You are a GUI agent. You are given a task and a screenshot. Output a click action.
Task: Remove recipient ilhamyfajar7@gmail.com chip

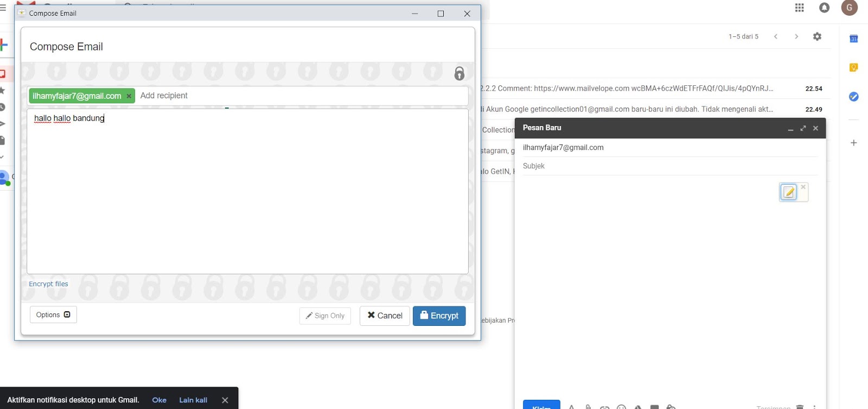pos(129,96)
